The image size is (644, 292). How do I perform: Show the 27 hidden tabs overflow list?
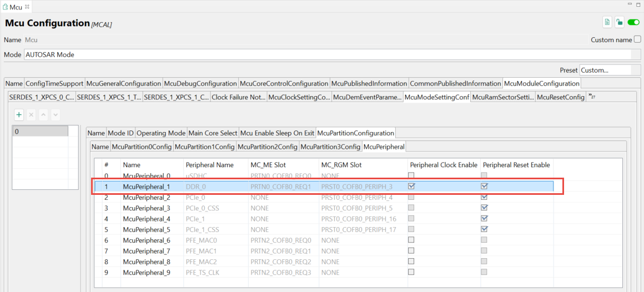(592, 97)
